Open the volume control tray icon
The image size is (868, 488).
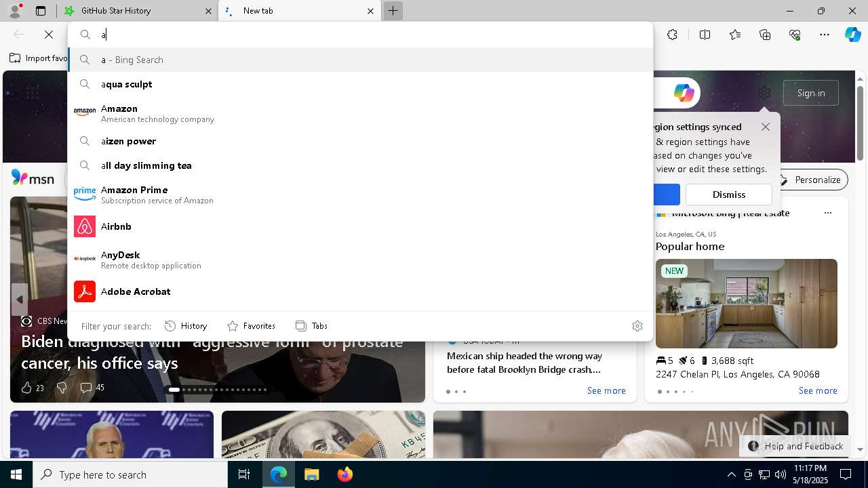pyautogui.click(x=781, y=474)
